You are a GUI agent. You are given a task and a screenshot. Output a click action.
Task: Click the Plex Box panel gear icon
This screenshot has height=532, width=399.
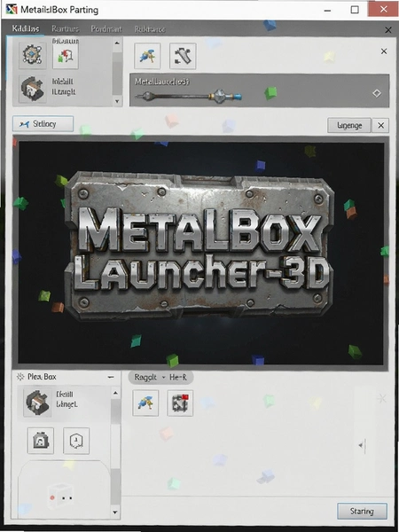(20, 376)
